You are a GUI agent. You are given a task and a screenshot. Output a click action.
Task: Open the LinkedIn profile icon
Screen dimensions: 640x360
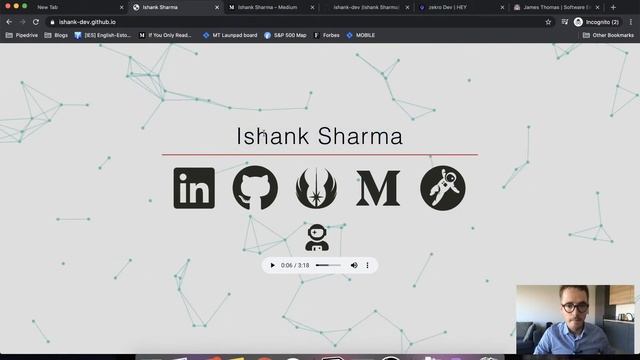[194, 188]
